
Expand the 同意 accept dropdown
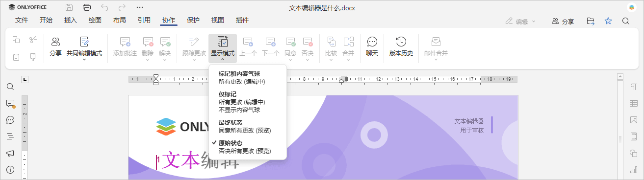click(x=290, y=60)
